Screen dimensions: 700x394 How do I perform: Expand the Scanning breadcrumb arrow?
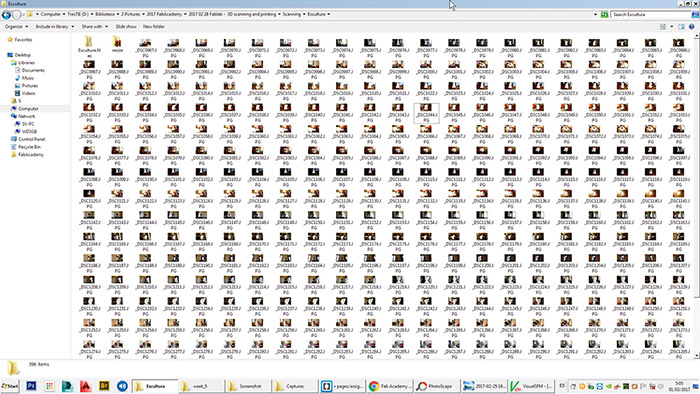tap(304, 14)
